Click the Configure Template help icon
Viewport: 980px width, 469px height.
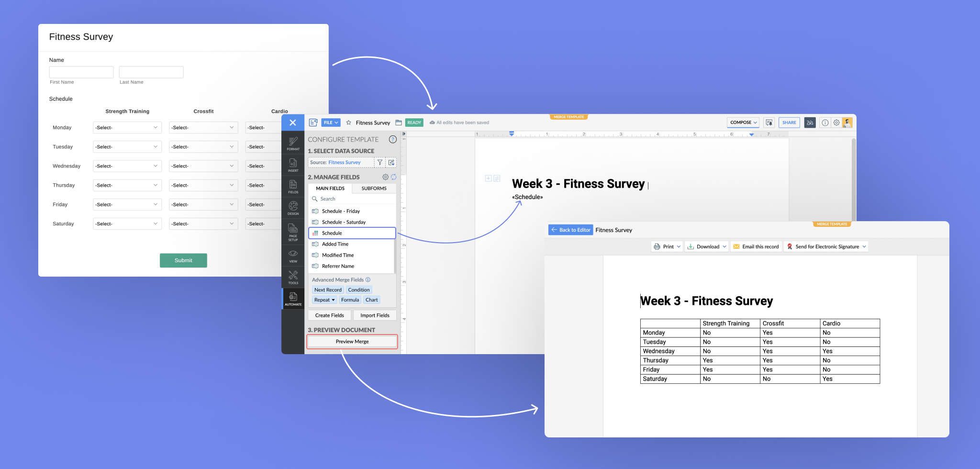coord(392,139)
